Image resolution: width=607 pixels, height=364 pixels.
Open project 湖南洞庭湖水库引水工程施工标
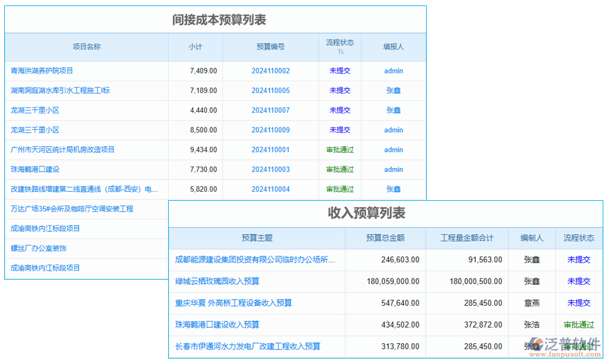tap(61, 90)
